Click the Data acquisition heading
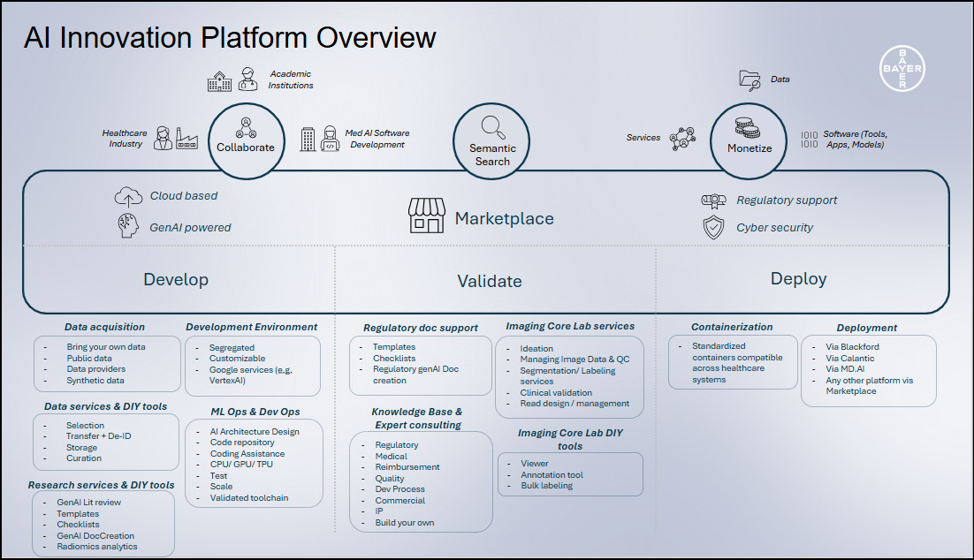Image resolution: width=974 pixels, height=560 pixels. 104,327
